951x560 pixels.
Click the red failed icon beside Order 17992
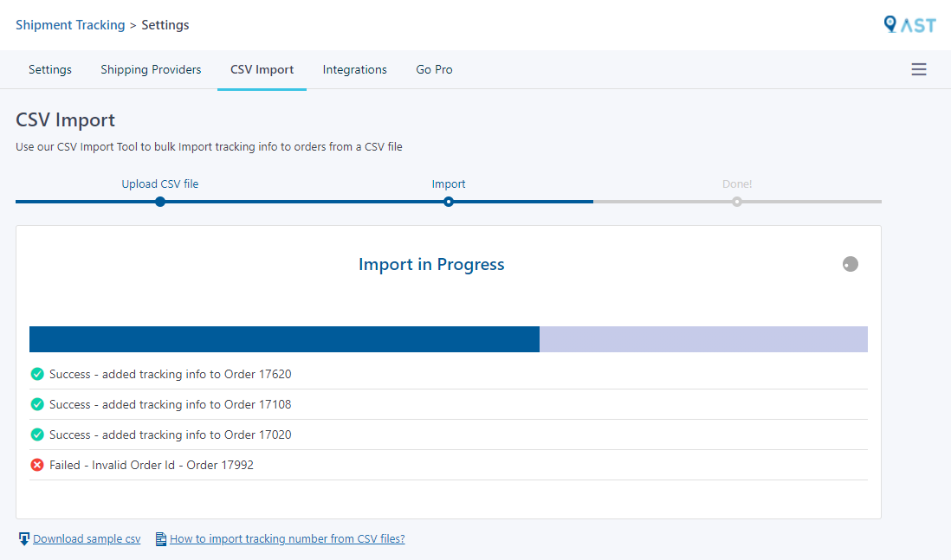(x=36, y=465)
